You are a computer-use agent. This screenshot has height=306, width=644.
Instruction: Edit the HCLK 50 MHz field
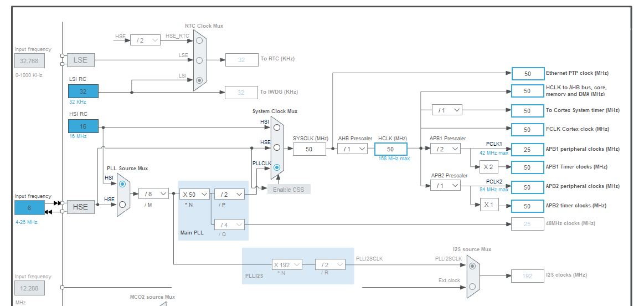coord(390,149)
